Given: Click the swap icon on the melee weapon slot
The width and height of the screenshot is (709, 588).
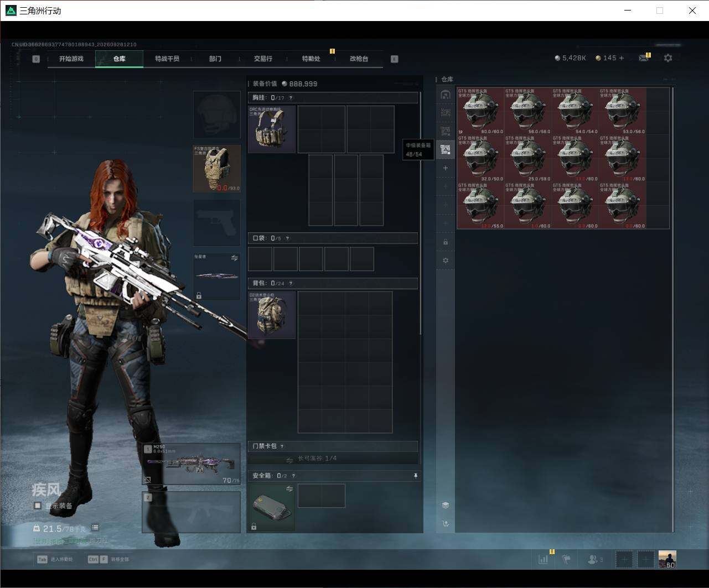Looking at the screenshot, I should pyautogui.click(x=235, y=258).
